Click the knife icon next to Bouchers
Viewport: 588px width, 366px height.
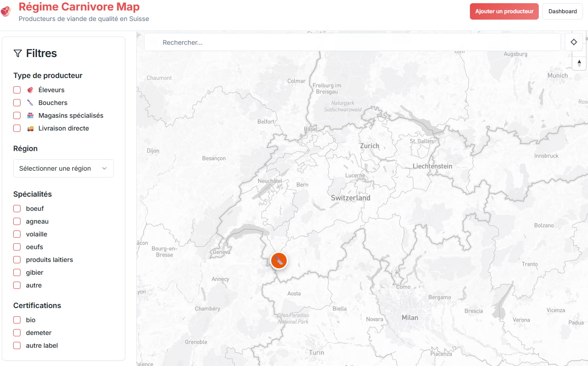point(31,103)
